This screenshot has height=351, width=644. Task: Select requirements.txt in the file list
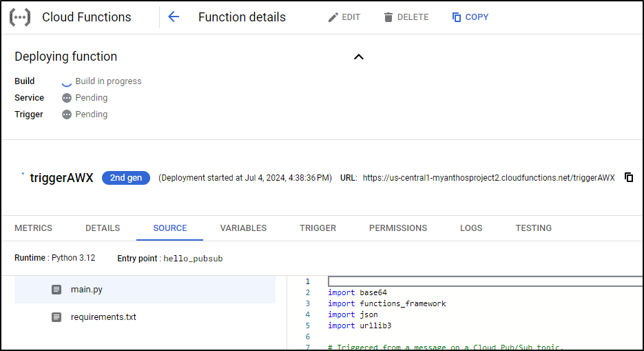pyautogui.click(x=145, y=317)
